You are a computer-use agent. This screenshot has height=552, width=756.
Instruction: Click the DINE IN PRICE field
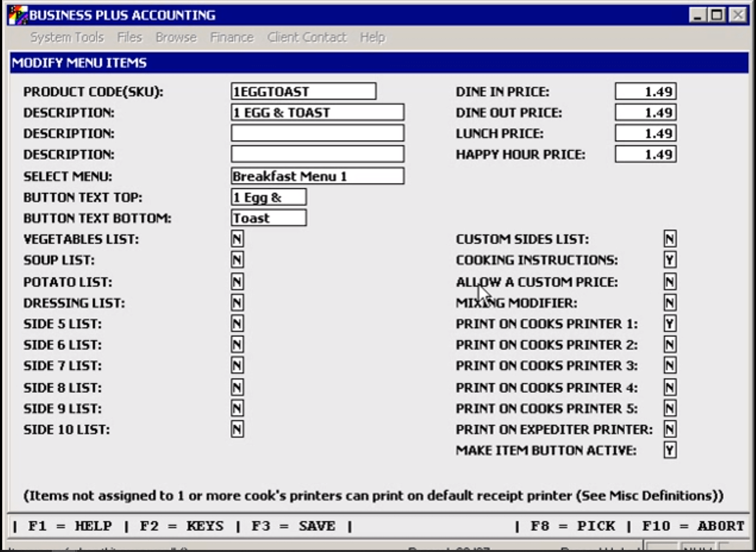tap(644, 90)
